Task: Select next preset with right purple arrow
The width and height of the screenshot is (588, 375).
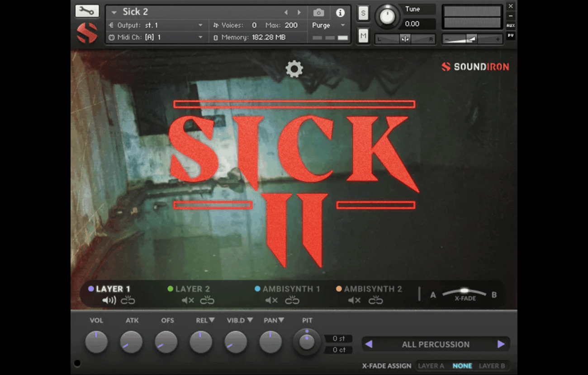Action: coord(501,344)
